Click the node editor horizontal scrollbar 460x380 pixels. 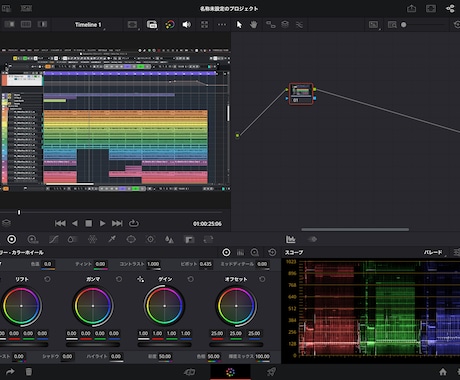tap(355, 229)
